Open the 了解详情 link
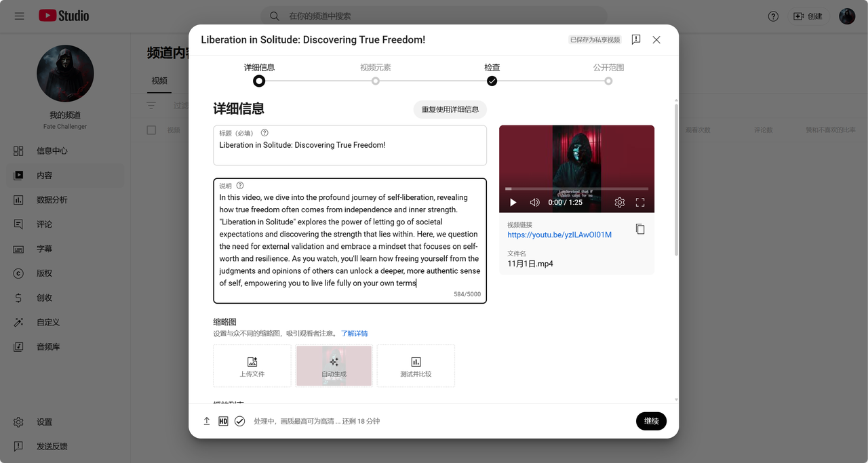Screen dimensions: 868x463 pyautogui.click(x=354, y=334)
